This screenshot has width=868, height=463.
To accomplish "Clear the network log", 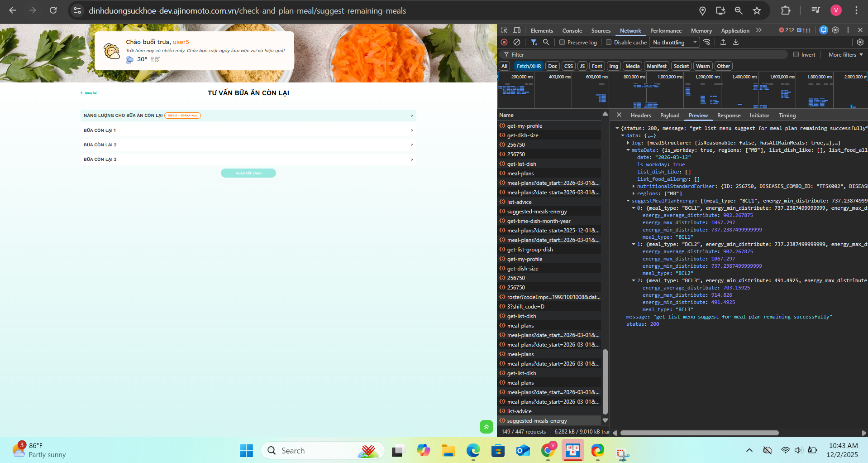I will click(x=517, y=42).
